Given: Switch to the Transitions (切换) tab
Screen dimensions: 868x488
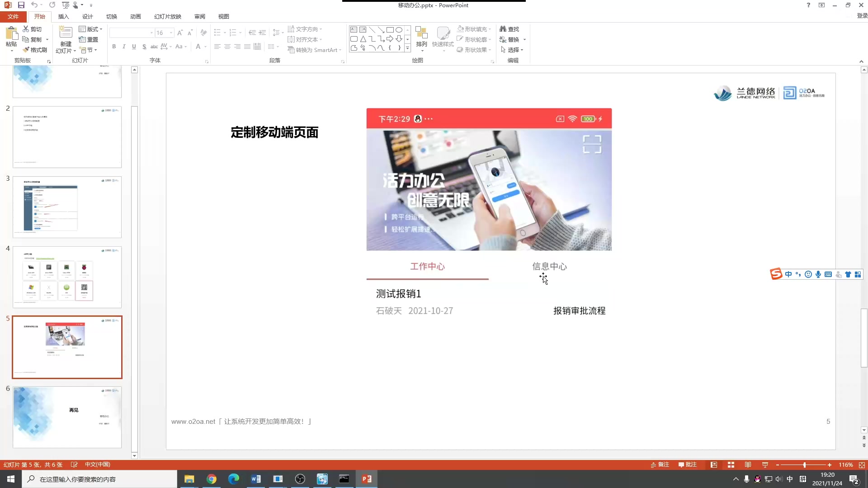Looking at the screenshot, I should (111, 16).
